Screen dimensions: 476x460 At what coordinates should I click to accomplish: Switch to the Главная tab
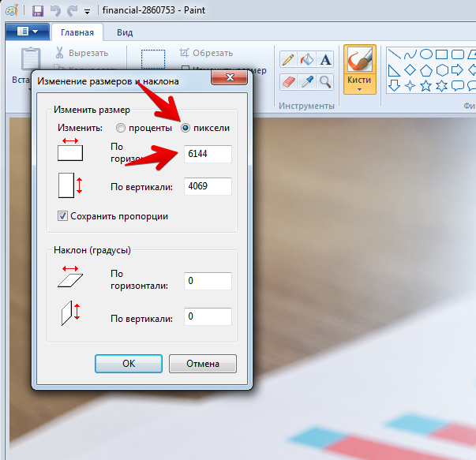[x=77, y=32]
